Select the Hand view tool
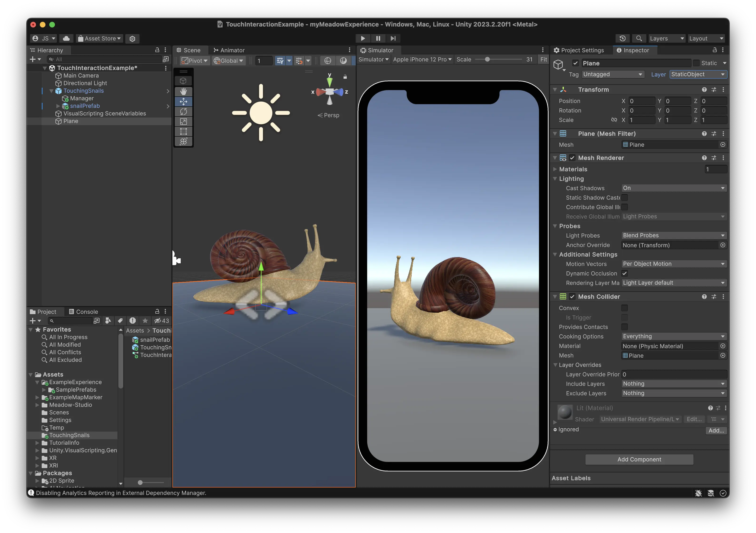This screenshot has height=533, width=756. coord(183,91)
